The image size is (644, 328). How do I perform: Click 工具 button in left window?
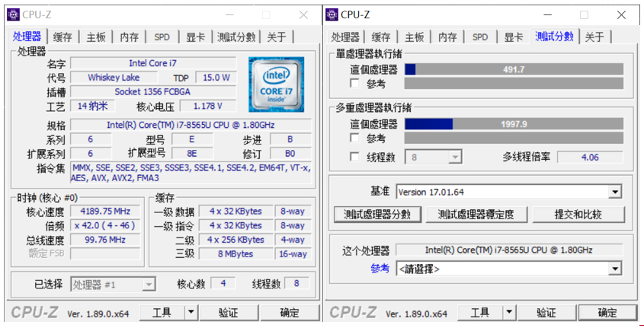162,313
